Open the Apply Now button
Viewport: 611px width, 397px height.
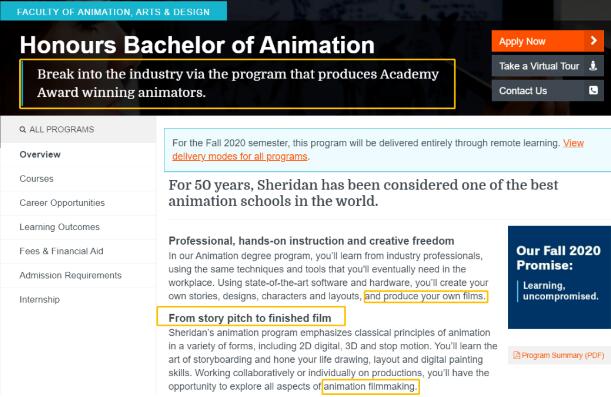click(547, 41)
